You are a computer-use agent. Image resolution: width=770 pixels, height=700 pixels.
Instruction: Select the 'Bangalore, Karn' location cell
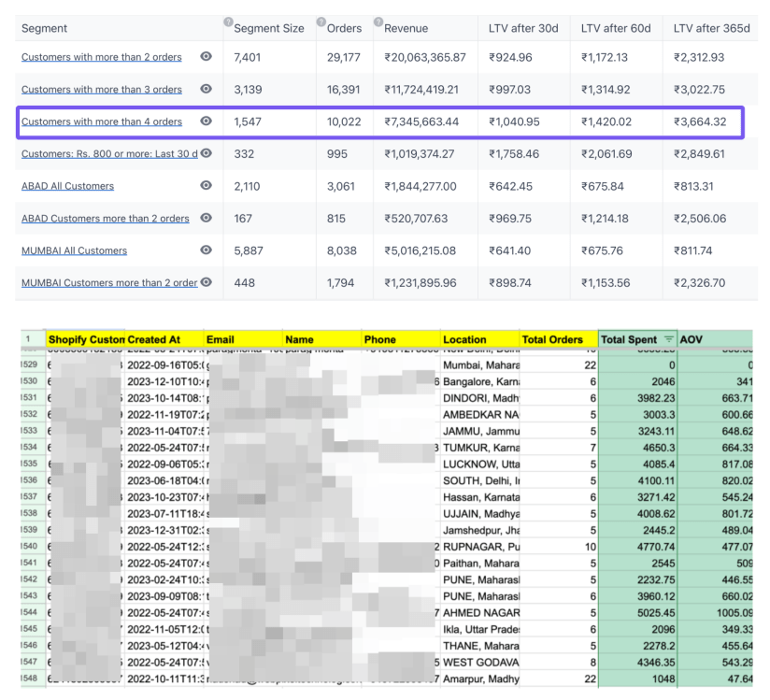click(480, 381)
